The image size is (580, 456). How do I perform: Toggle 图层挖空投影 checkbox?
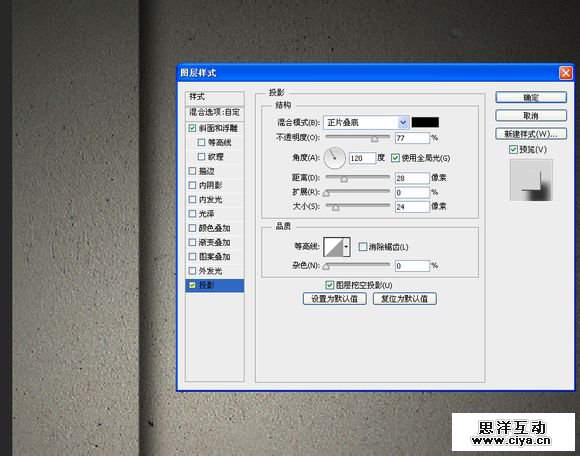329,285
